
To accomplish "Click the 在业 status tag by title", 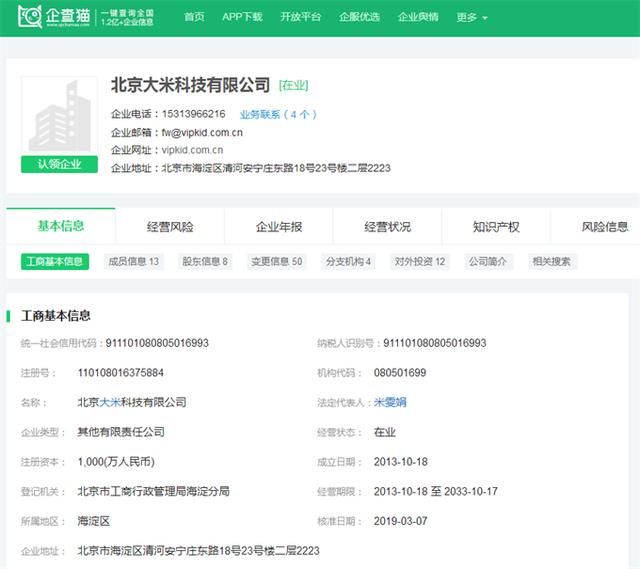I will [293, 85].
